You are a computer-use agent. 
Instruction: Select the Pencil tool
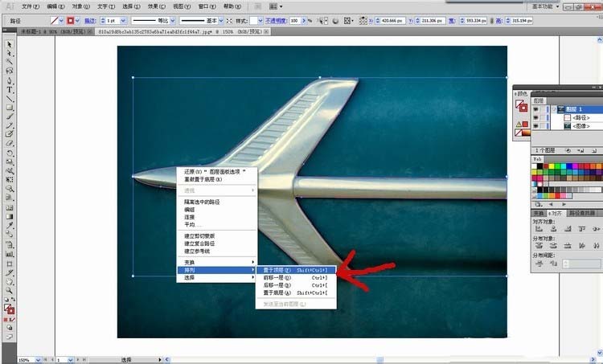[9, 125]
